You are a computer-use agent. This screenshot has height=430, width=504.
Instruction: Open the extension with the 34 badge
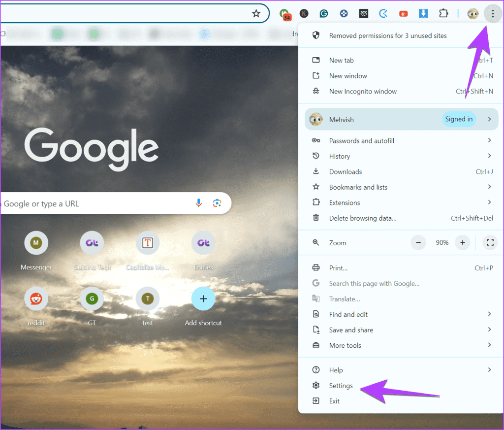(x=284, y=14)
